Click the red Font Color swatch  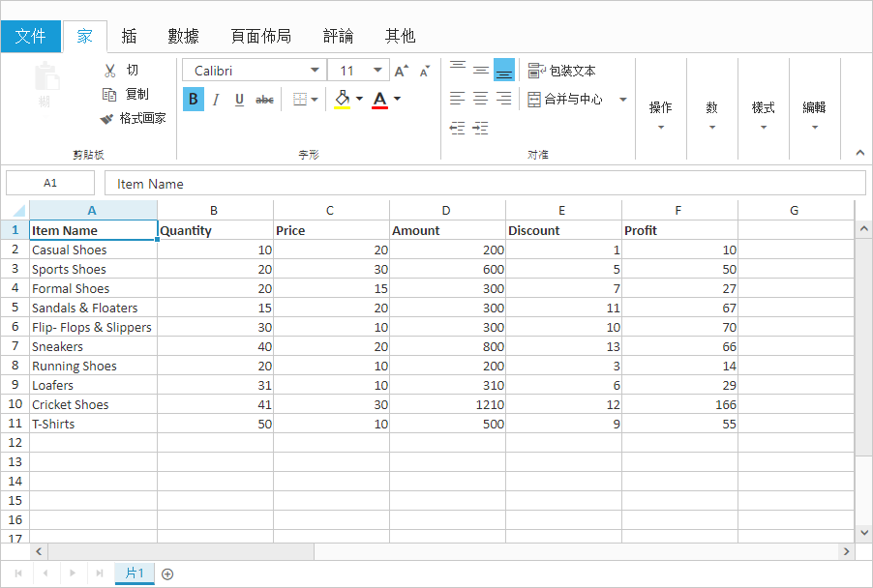pos(380,104)
